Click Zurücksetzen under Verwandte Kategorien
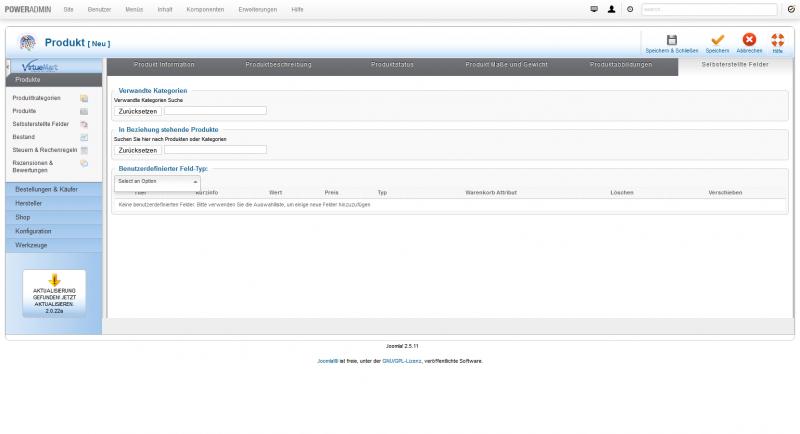Image resolution: width=800 pixels, height=434 pixels. pyautogui.click(x=138, y=111)
